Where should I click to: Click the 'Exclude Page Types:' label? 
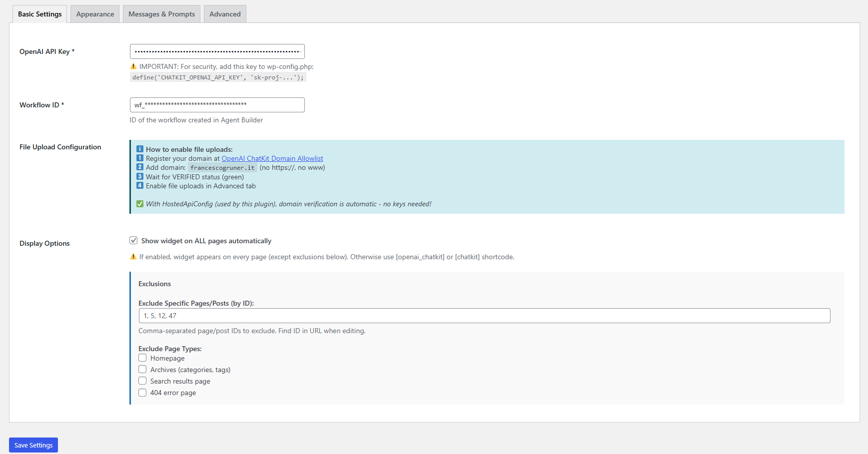[x=170, y=349]
